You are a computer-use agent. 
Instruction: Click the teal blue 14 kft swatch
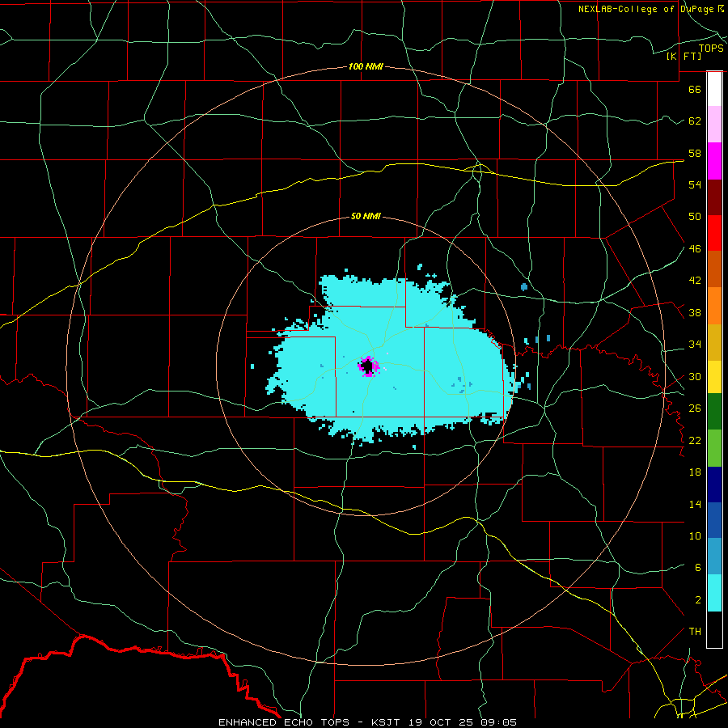pyautogui.click(x=714, y=557)
